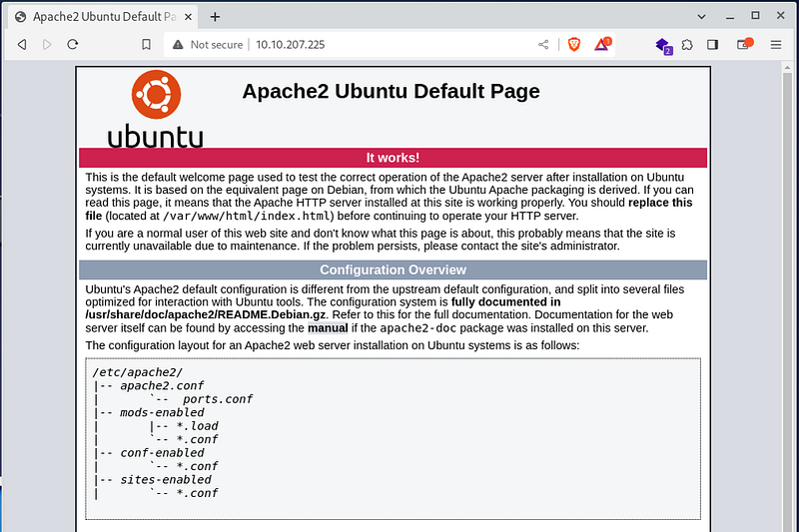Click the '/var/www/html/index.html' path text
The height and width of the screenshot is (532, 799).
247,216
